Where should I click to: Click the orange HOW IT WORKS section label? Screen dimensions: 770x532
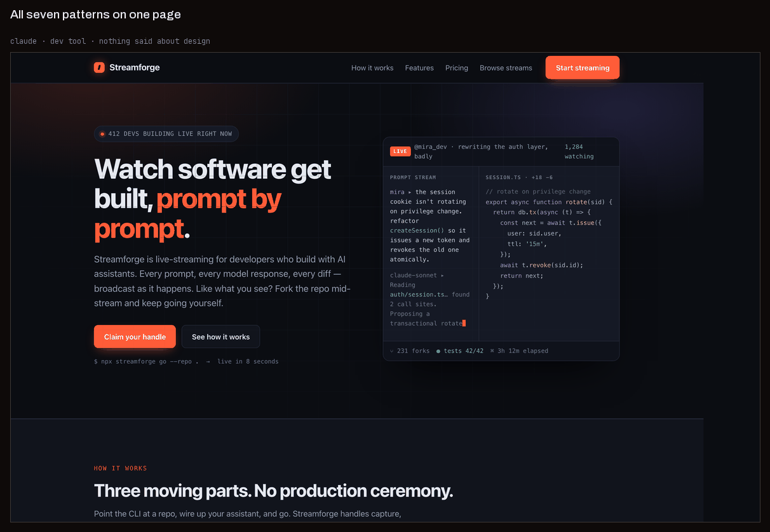click(x=121, y=469)
